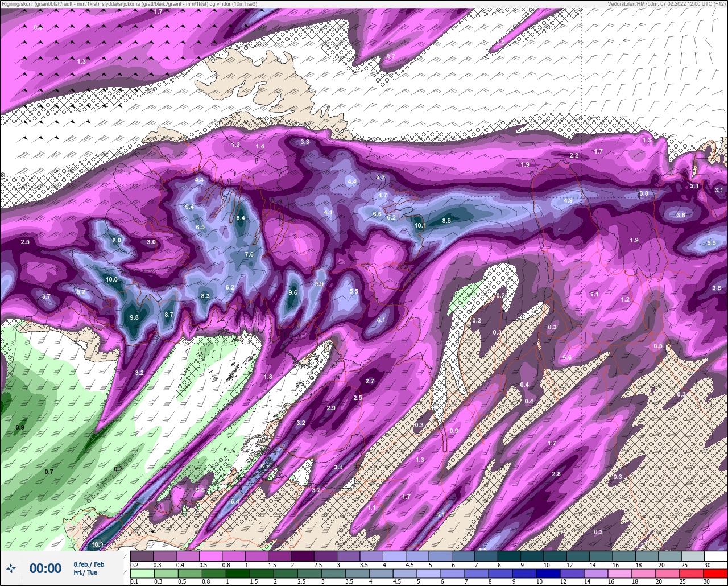
Task: Click the 10.0 precipitation value on the map
Action: [111, 279]
